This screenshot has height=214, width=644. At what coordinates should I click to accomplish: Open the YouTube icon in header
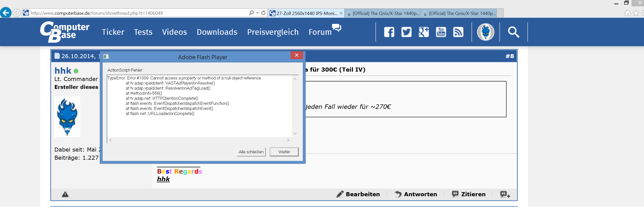click(x=441, y=32)
